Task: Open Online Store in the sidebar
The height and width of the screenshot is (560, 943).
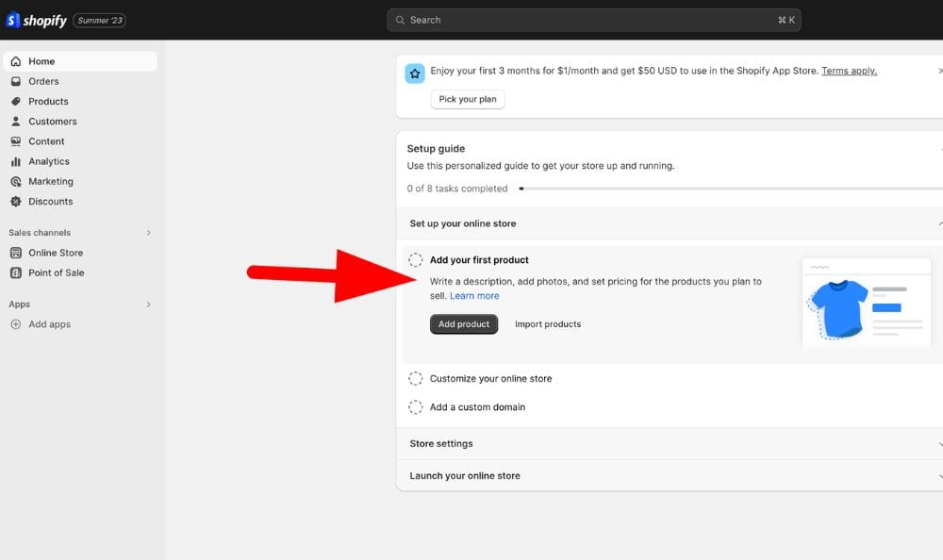Action: 56,253
